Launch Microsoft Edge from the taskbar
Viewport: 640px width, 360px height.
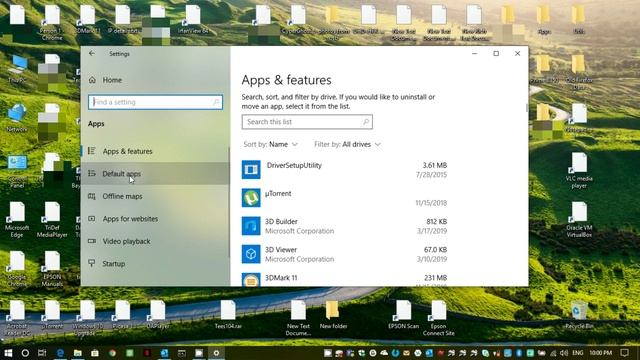click(x=60, y=353)
